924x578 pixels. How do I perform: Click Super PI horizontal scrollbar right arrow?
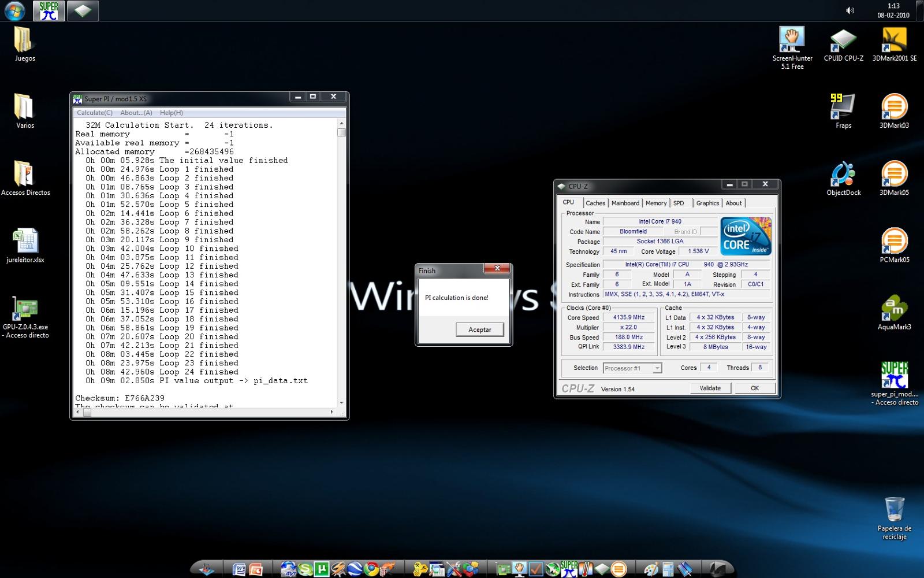click(332, 412)
